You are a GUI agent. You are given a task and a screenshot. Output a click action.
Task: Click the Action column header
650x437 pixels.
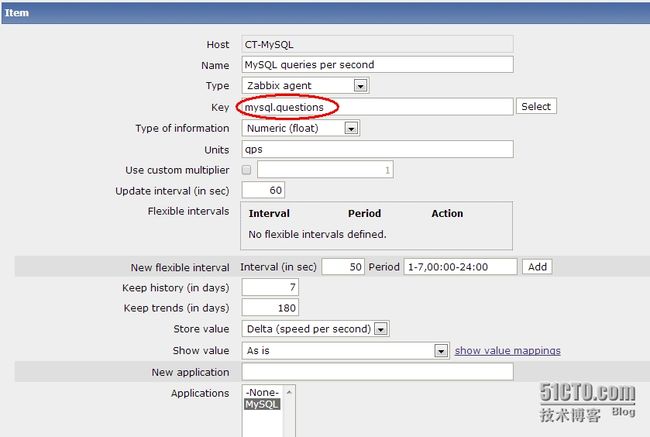pos(447,214)
